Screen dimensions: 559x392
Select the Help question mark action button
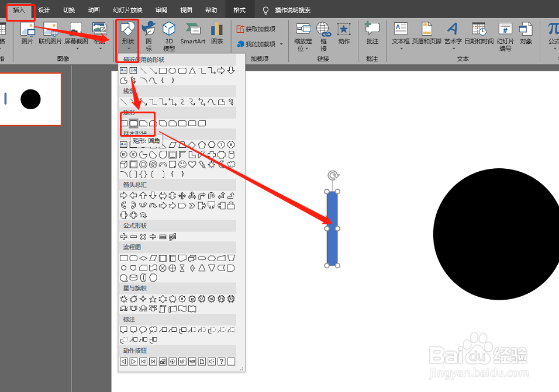(x=222, y=362)
